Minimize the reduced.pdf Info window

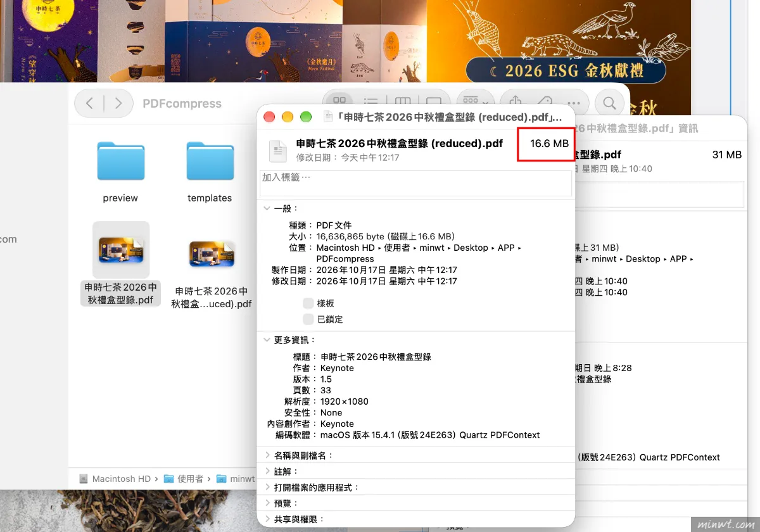(288, 117)
